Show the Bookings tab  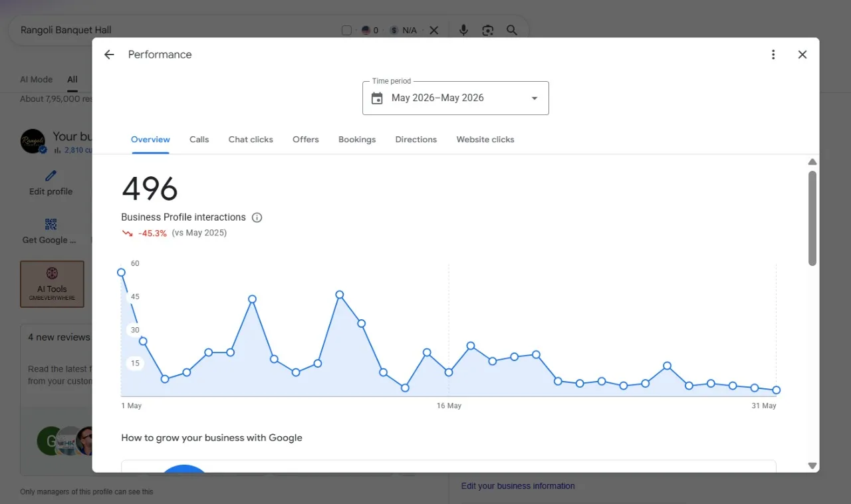(357, 140)
